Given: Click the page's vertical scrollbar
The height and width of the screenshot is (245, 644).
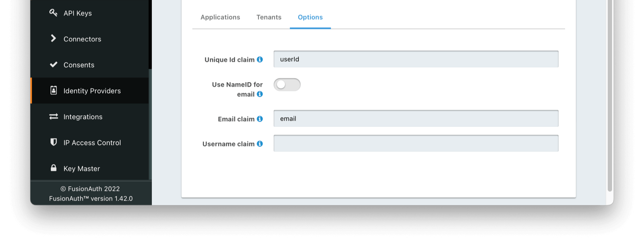Looking at the screenshot, I should pyautogui.click(x=610, y=97).
